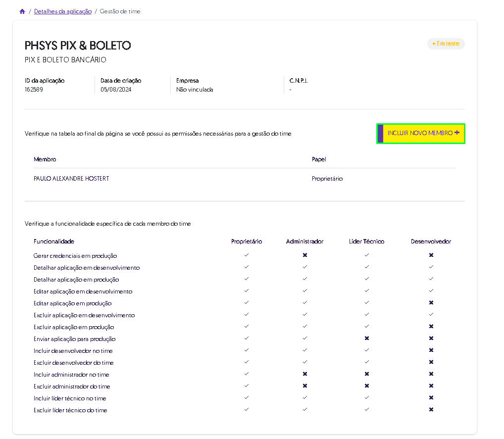Click the INCLUIR NOVO MEMBRO button
Viewport: 504px width, 439px height.
click(421, 133)
